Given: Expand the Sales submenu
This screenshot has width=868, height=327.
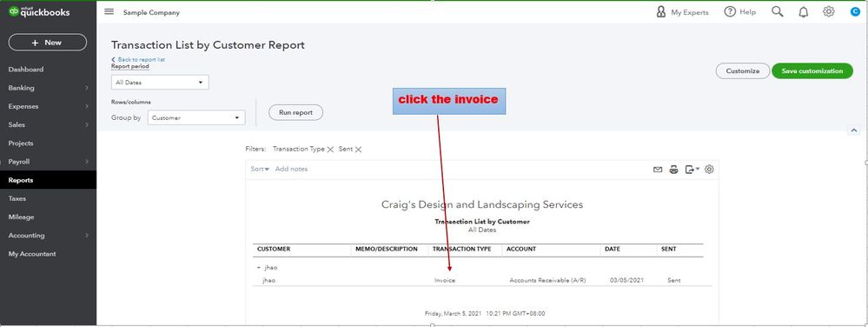Looking at the screenshot, I should [87, 124].
